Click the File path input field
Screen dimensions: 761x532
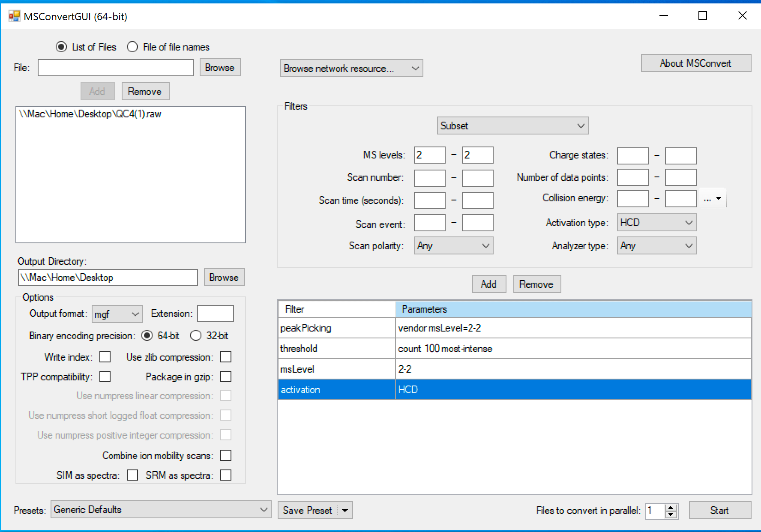click(x=116, y=68)
